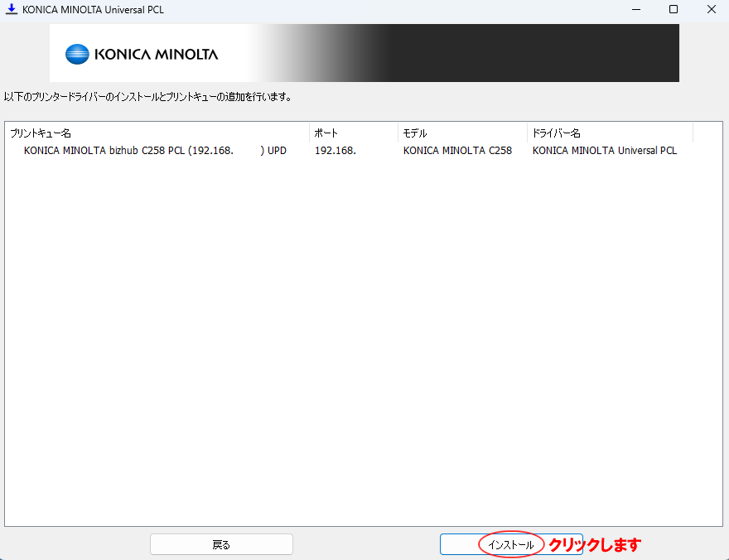Click the ドライバー名 column header
Image resolution: width=729 pixels, height=560 pixels.
[610, 133]
